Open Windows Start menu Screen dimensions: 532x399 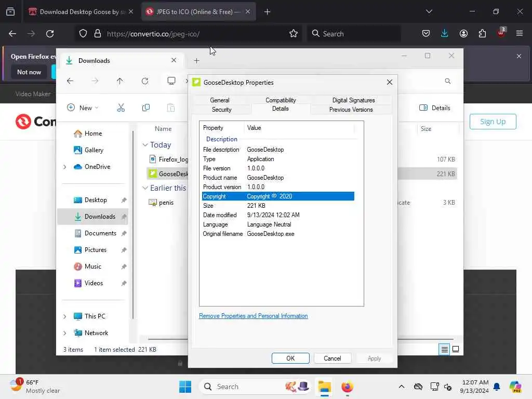(x=185, y=387)
